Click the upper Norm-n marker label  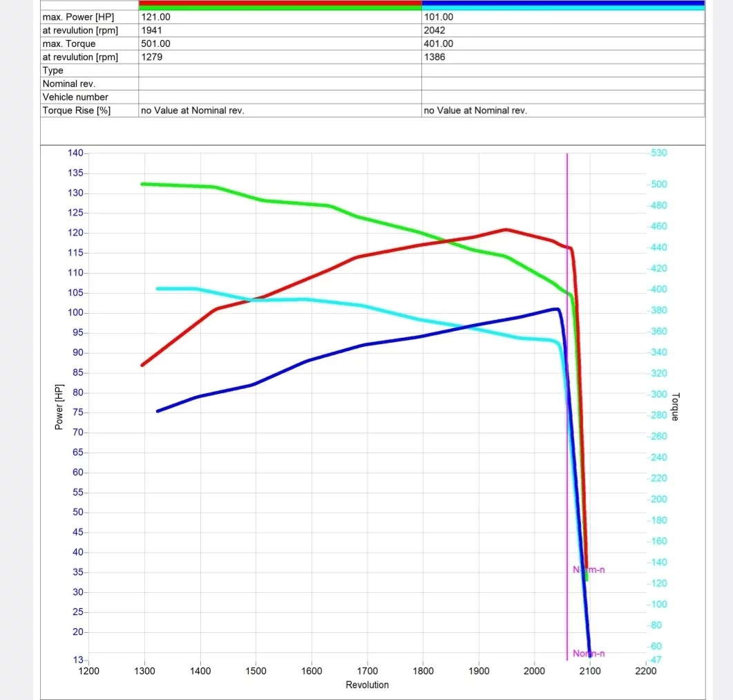(x=589, y=569)
